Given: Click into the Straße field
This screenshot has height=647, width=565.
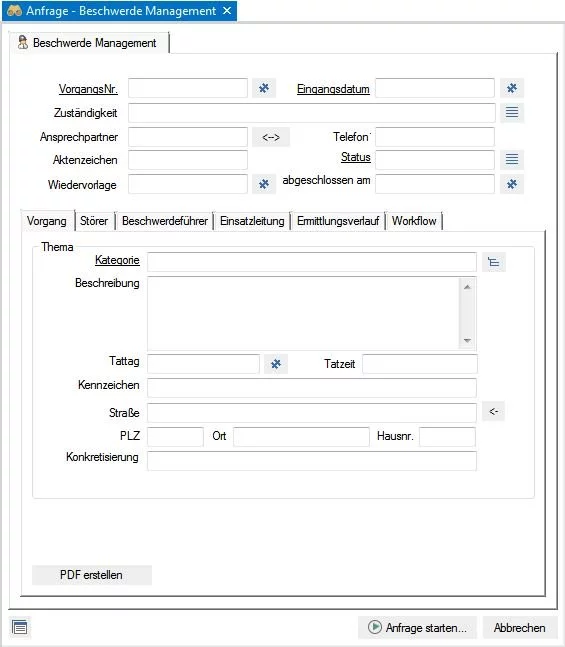Looking at the screenshot, I should tap(312, 413).
